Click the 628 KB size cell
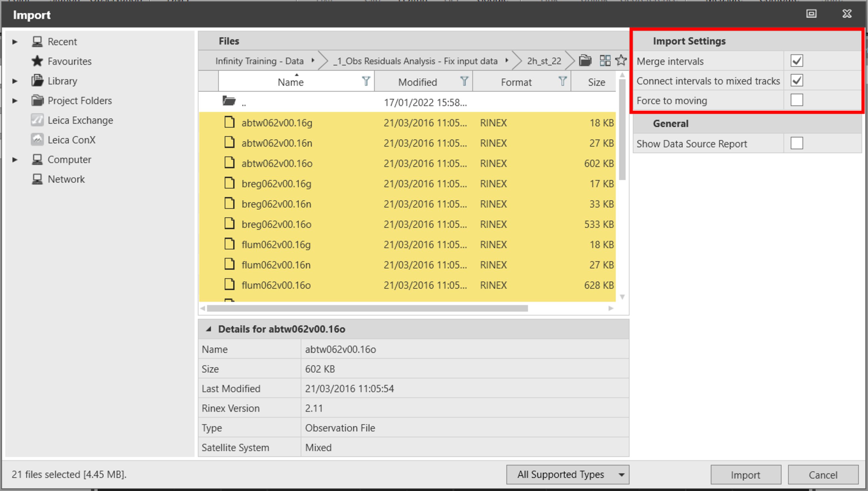 tap(599, 285)
